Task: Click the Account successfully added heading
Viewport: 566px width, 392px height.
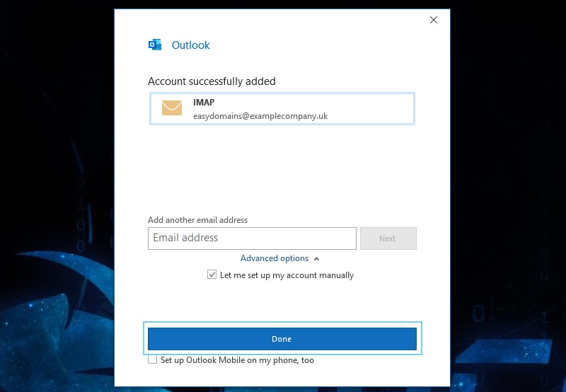Action: 212,81
